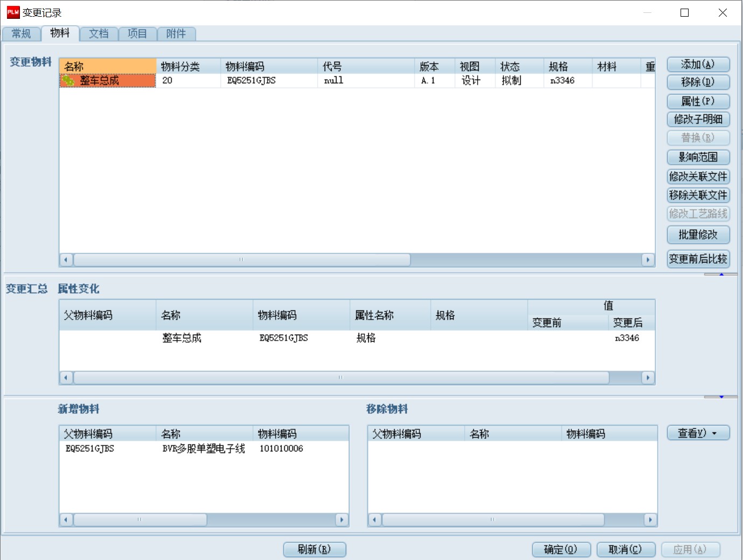Click the 影响范围 button
The image size is (743, 560).
tap(698, 157)
